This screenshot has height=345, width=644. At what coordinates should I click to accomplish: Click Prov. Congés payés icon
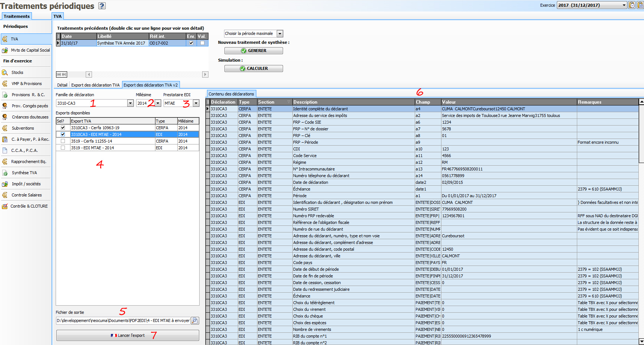[5, 106]
